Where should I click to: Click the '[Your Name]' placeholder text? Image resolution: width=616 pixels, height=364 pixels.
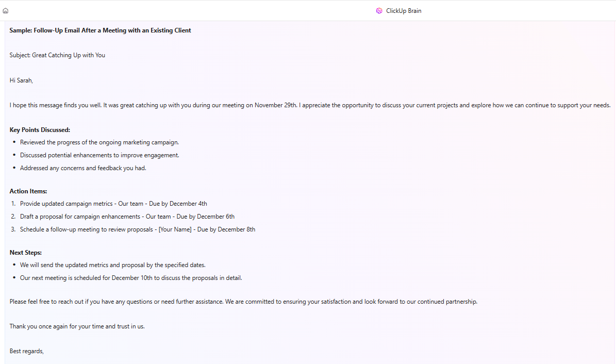[x=176, y=229]
